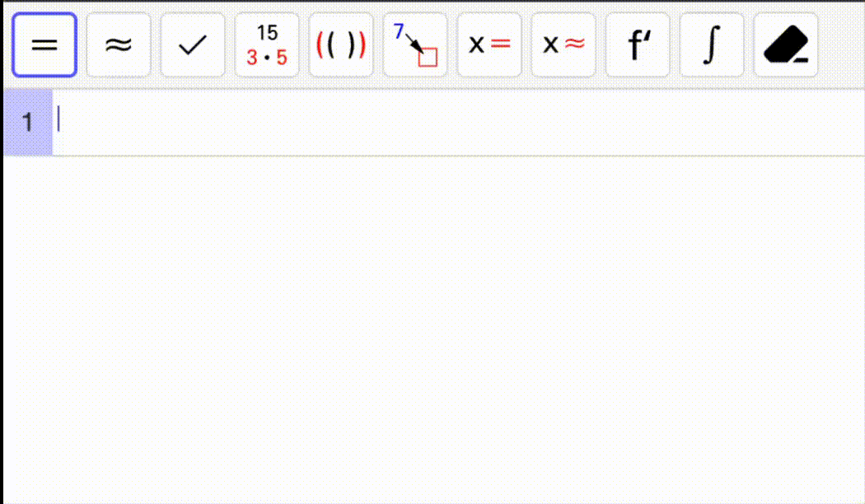Select the Solve Numerically (x ≈) tool
The image size is (865, 504).
[563, 45]
